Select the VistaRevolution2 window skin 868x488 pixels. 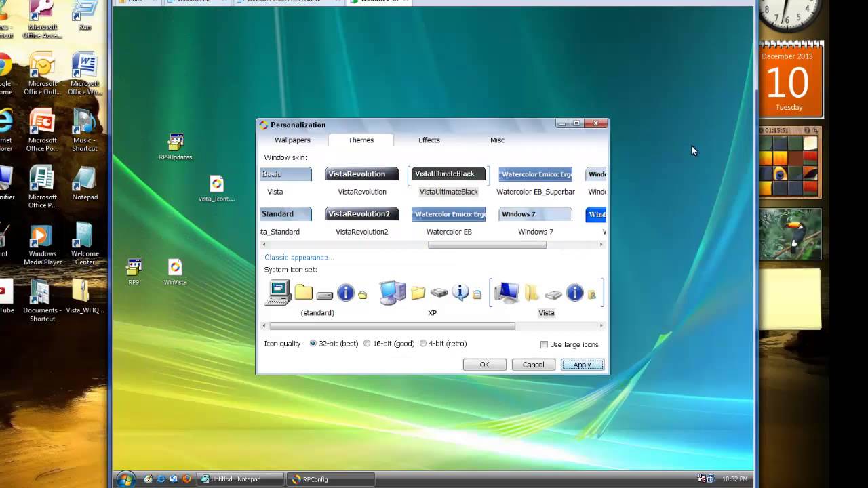[x=362, y=222]
